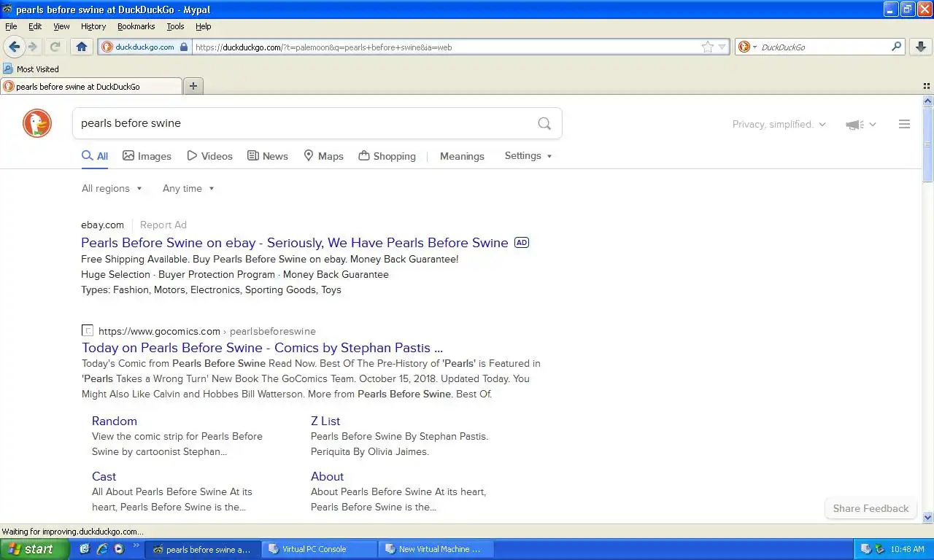
Task: Open the browser home page icon
Action: 81,47
